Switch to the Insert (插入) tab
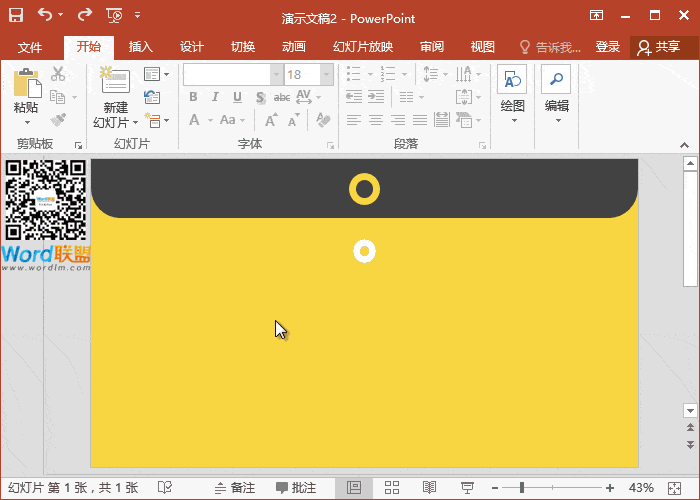 [141, 47]
